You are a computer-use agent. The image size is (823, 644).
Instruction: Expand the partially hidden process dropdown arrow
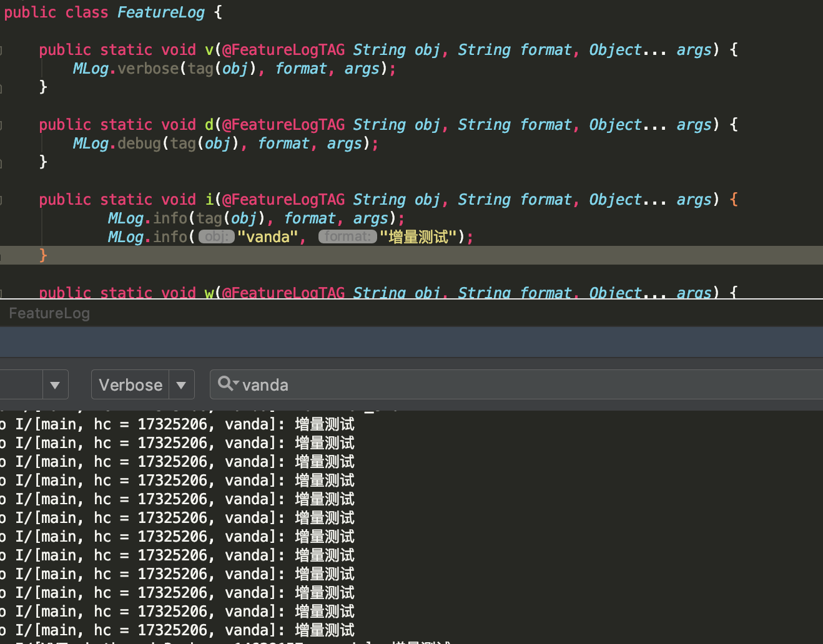[x=55, y=385]
